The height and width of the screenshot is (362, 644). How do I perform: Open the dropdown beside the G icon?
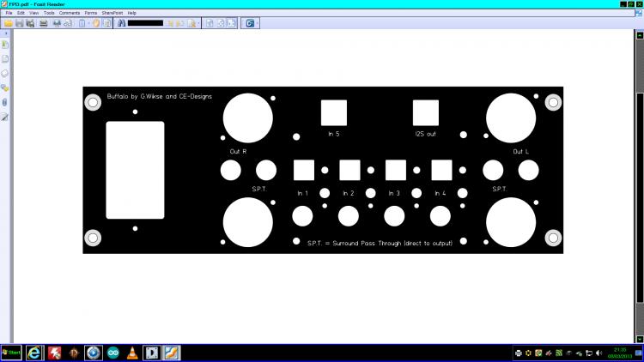(257, 23)
